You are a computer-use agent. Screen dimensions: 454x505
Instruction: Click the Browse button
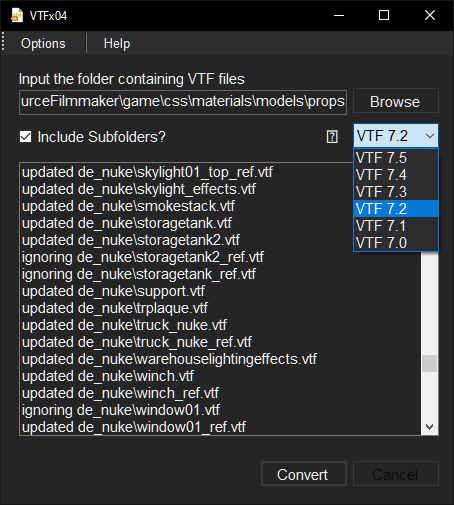[396, 101]
